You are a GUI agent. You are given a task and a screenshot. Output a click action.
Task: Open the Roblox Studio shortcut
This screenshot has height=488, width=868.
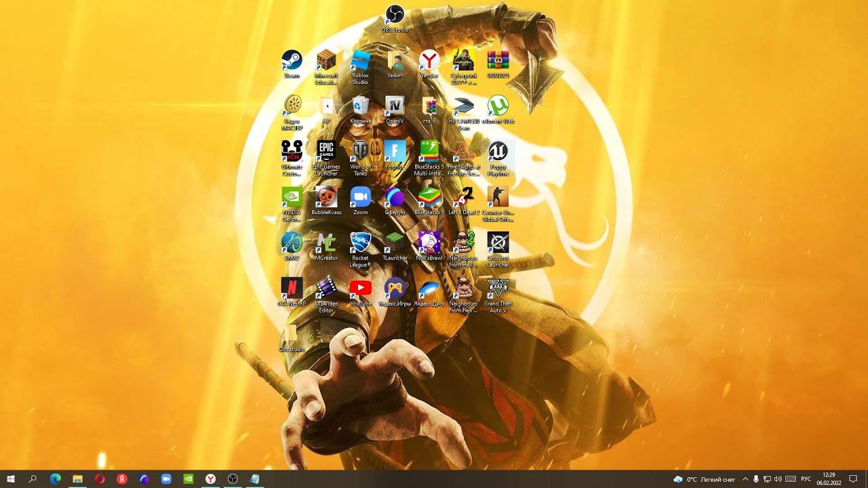(x=360, y=67)
